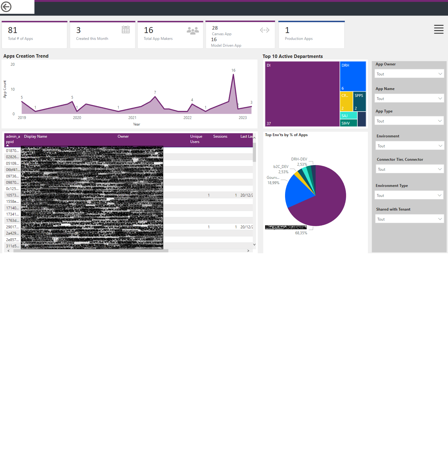
Task: Sort by Sessions column header
Action: 220,136
